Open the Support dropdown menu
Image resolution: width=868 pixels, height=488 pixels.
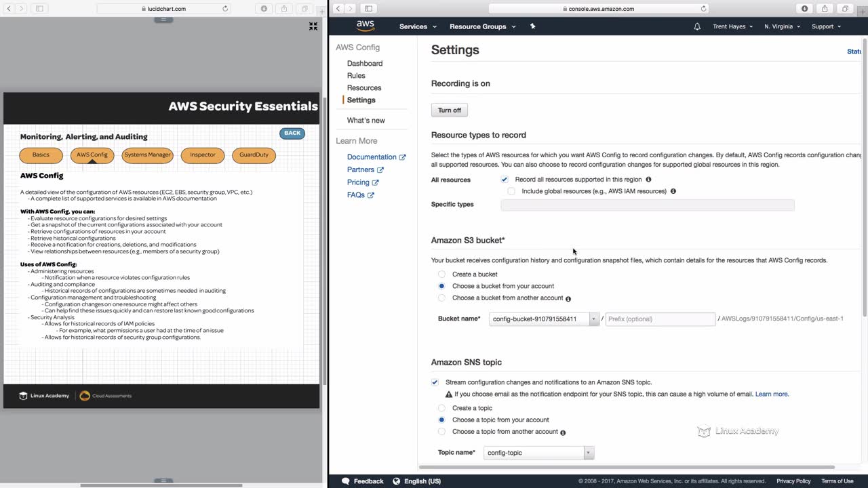tap(826, 26)
